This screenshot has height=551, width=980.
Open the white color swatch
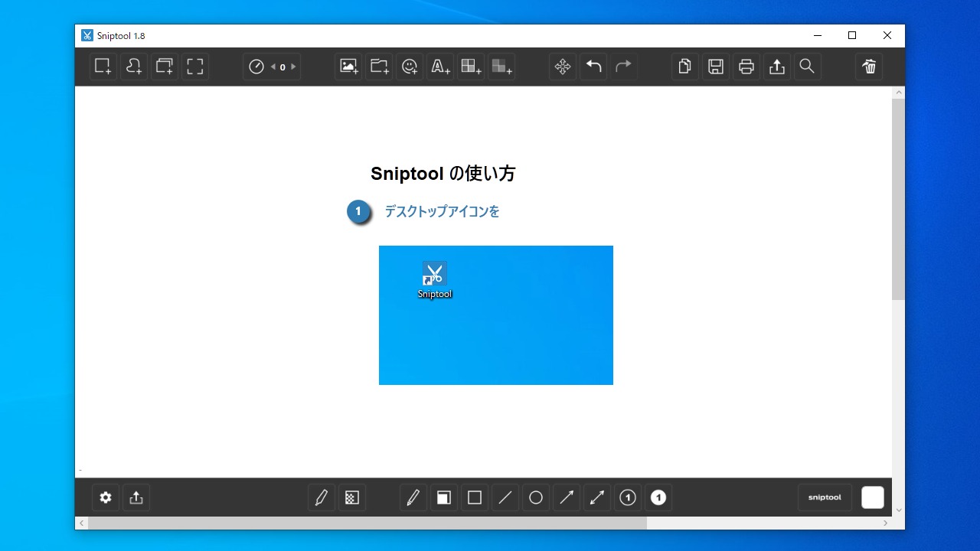point(873,497)
